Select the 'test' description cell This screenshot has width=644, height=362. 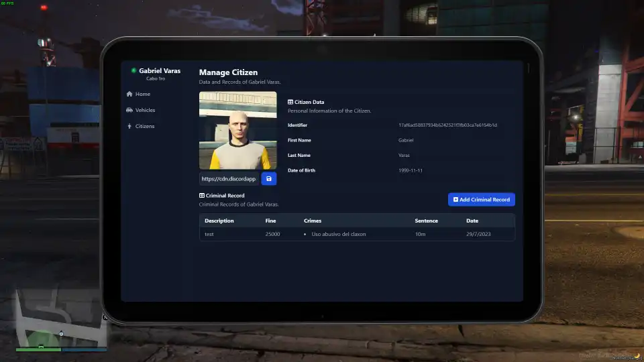coord(209,234)
